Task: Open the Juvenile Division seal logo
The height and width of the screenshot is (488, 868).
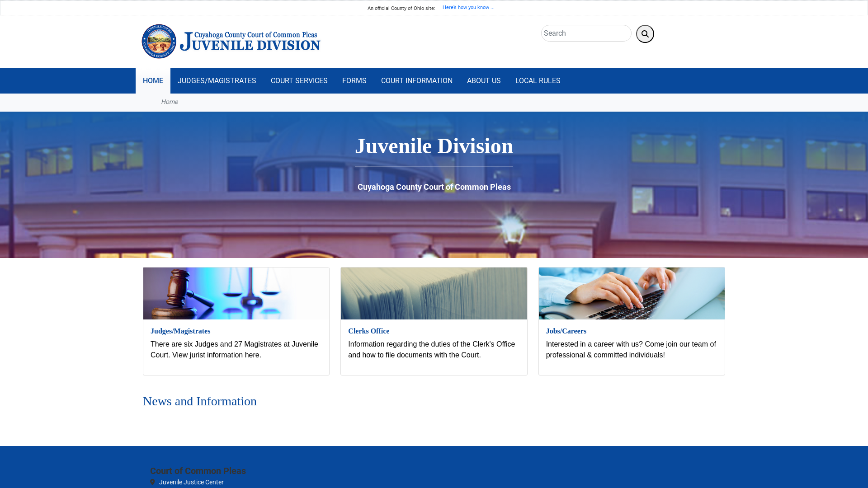Action: tap(159, 41)
